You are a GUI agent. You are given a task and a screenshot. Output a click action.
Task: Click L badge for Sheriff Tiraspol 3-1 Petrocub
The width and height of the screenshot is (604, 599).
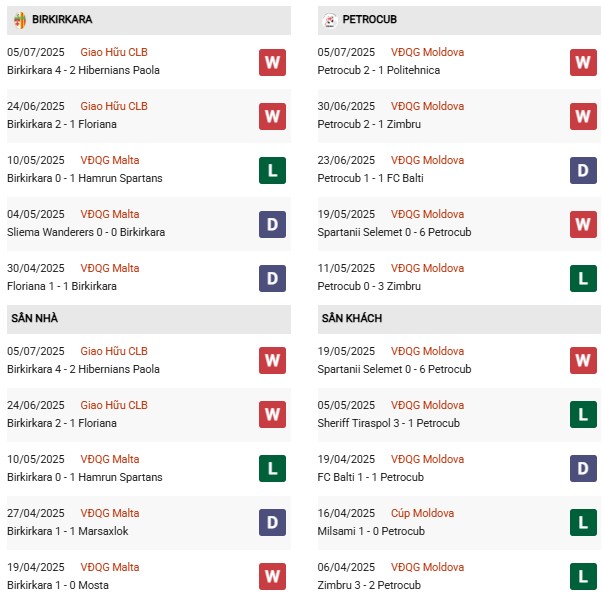[x=583, y=414]
